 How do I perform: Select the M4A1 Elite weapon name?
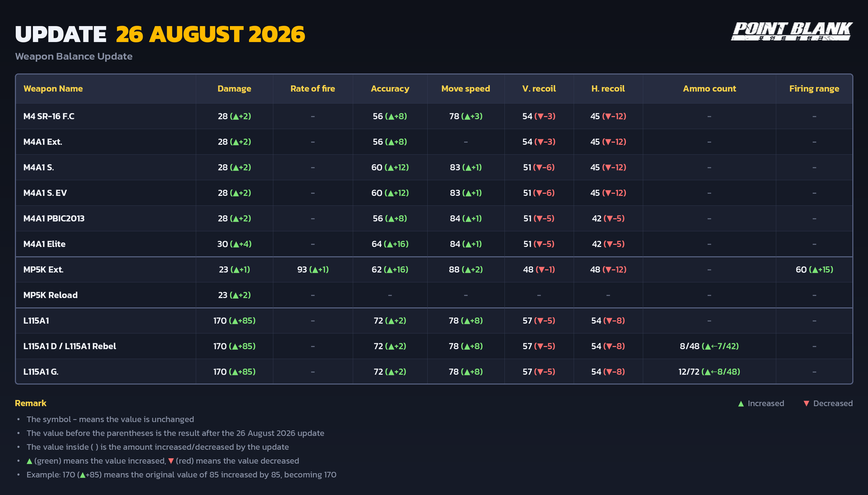(x=44, y=244)
